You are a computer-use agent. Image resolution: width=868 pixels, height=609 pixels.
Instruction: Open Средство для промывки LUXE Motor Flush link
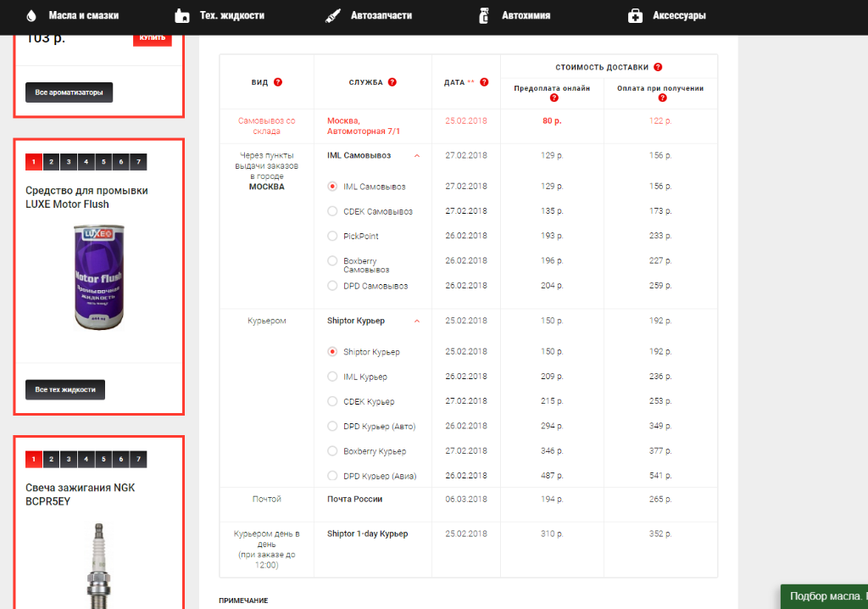(86, 198)
